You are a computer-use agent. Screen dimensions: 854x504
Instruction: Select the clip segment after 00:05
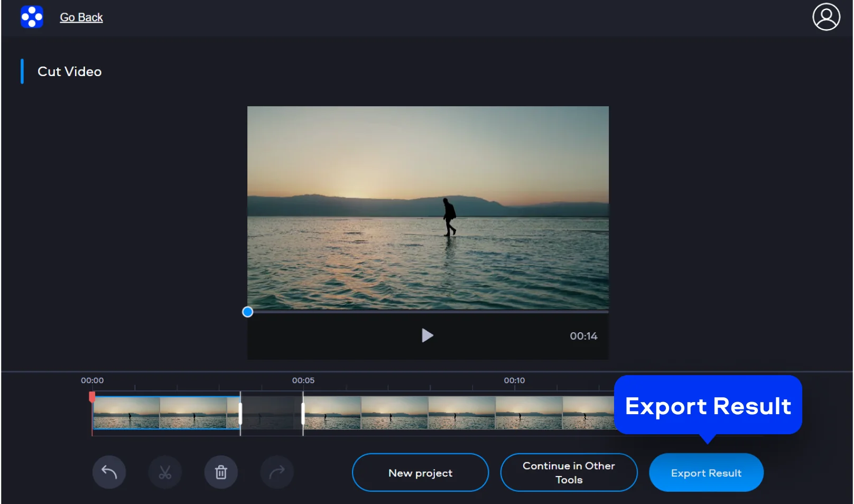(454, 413)
